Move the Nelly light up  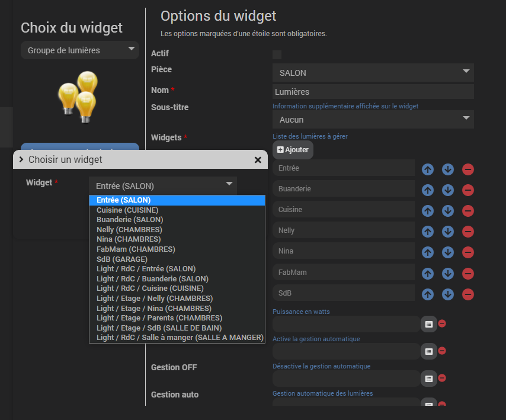[x=428, y=232]
